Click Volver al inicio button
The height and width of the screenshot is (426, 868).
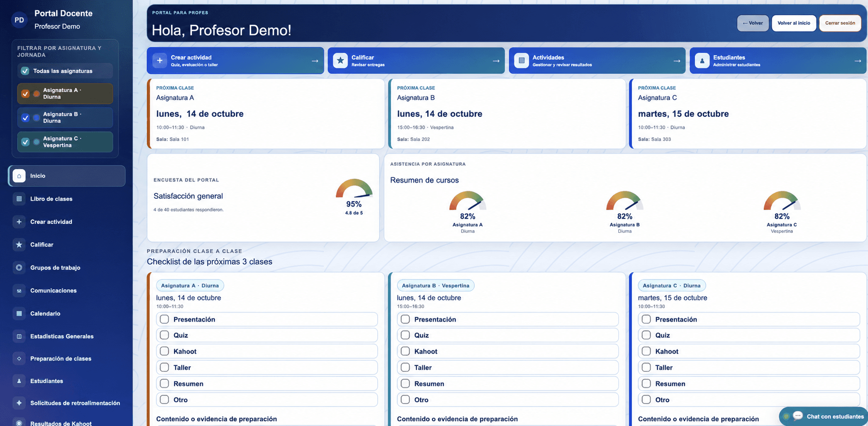tap(794, 23)
